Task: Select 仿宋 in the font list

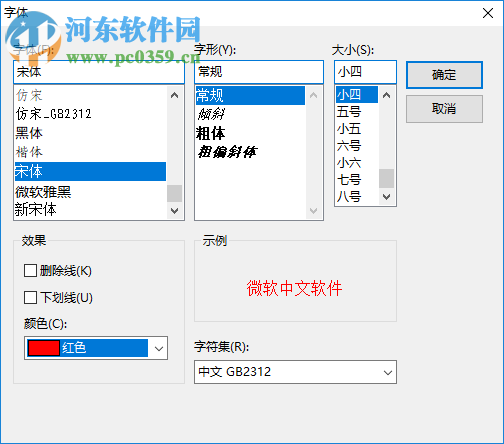Action: click(90, 95)
